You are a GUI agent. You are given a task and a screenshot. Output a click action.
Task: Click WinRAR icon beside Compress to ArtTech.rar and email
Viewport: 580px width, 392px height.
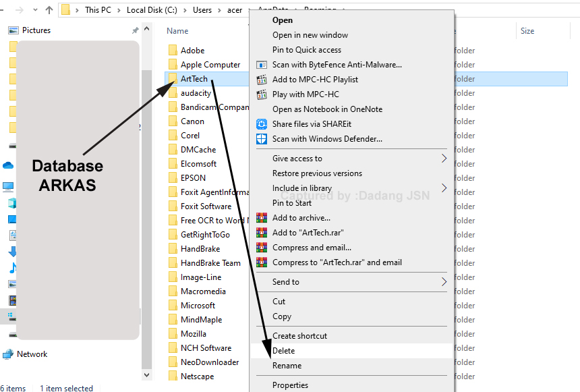pyautogui.click(x=262, y=262)
